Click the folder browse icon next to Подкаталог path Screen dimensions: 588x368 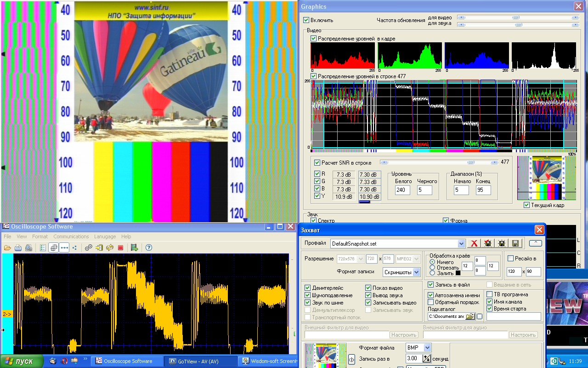pyautogui.click(x=470, y=316)
